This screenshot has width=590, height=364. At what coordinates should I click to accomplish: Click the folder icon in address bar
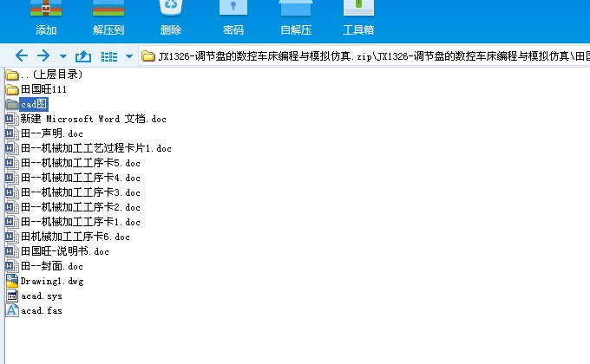(x=147, y=56)
